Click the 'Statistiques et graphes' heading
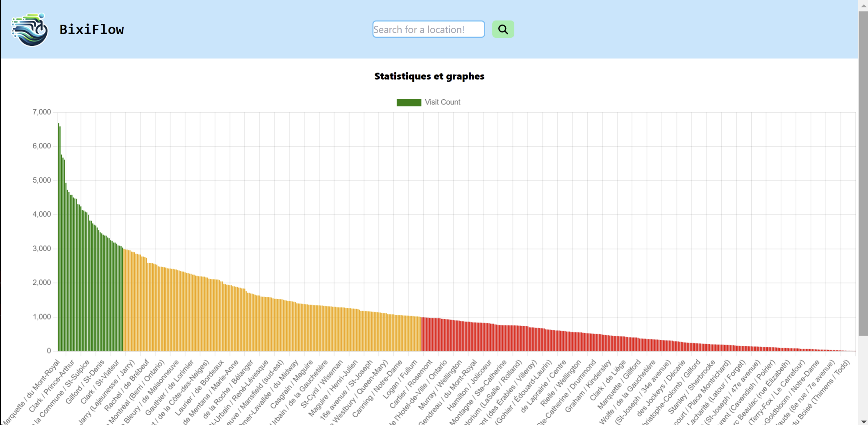This screenshot has width=868, height=425. 429,76
